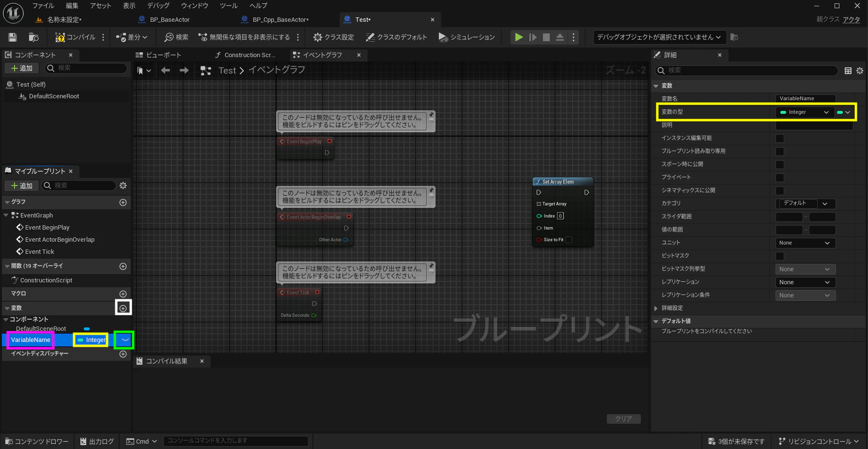Image resolution: width=868 pixels, height=449 pixels.
Task: Open the Tools (ツール) menu
Action: pyautogui.click(x=229, y=6)
